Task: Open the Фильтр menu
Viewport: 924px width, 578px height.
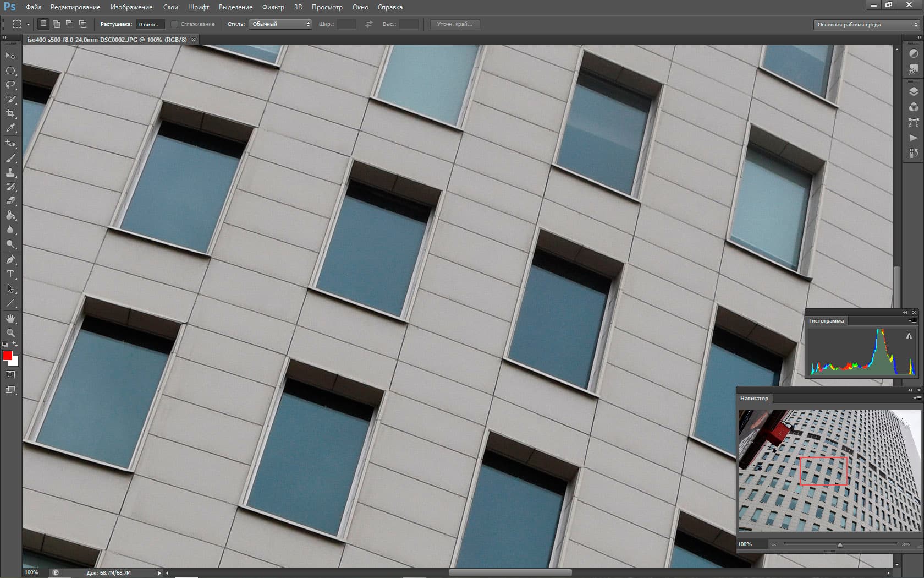Action: click(x=273, y=7)
